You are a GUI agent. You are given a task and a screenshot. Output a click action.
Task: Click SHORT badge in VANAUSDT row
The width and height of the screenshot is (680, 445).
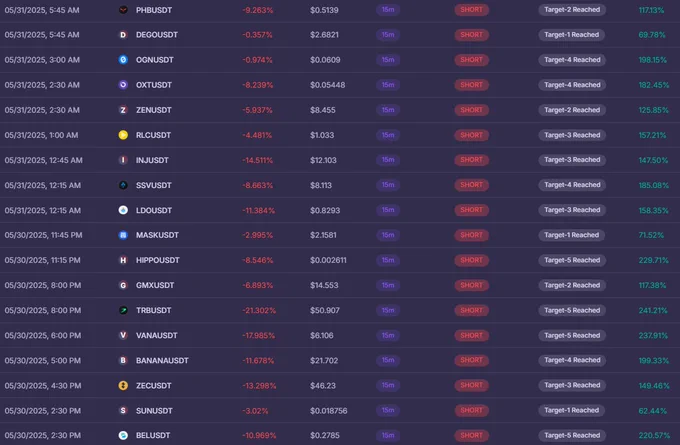click(471, 335)
